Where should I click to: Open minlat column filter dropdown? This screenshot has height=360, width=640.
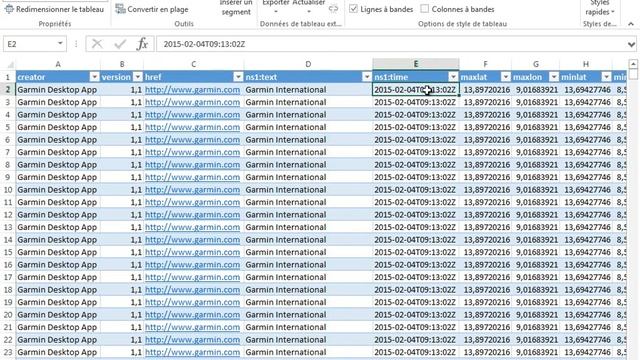pyautogui.click(x=606, y=77)
